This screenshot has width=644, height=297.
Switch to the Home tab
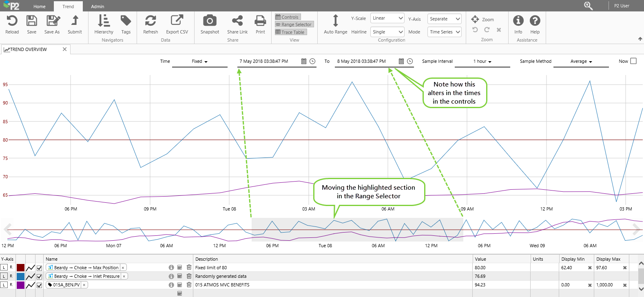click(40, 7)
